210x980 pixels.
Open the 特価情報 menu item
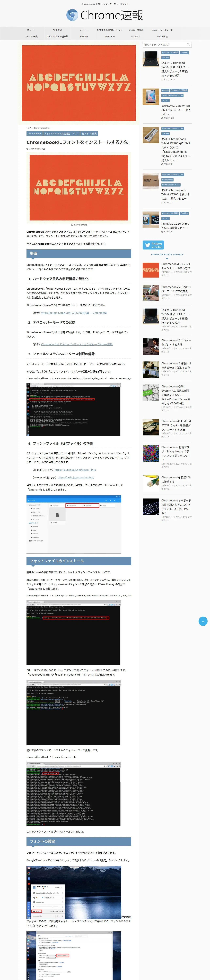coord(58,30)
